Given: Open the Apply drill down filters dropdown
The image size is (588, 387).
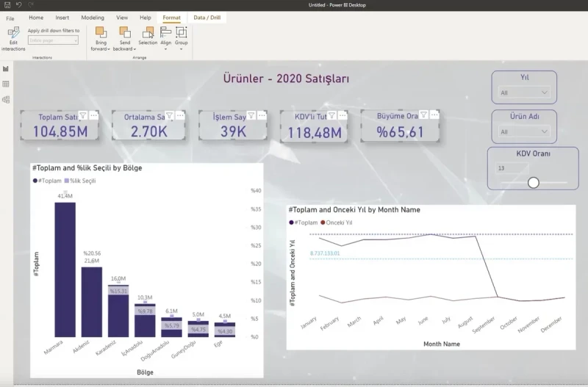Looking at the screenshot, I should click(53, 40).
